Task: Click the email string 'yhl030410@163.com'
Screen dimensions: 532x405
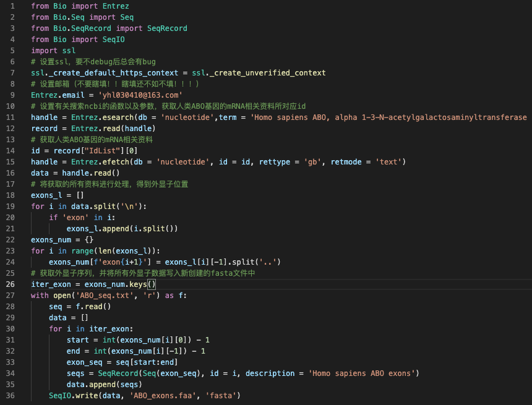Action: (x=140, y=95)
